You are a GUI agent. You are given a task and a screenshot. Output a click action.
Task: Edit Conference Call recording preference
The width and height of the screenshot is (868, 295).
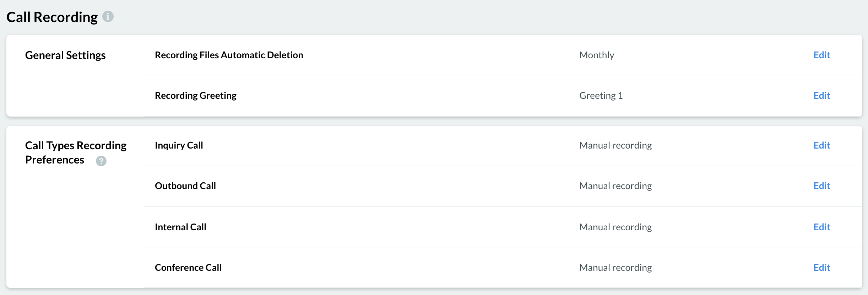click(821, 268)
